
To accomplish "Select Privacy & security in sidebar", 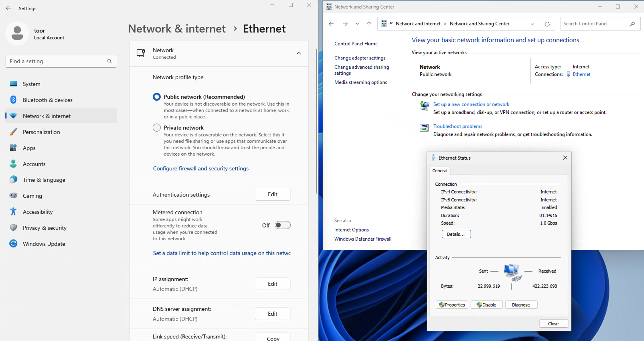I will [45, 228].
